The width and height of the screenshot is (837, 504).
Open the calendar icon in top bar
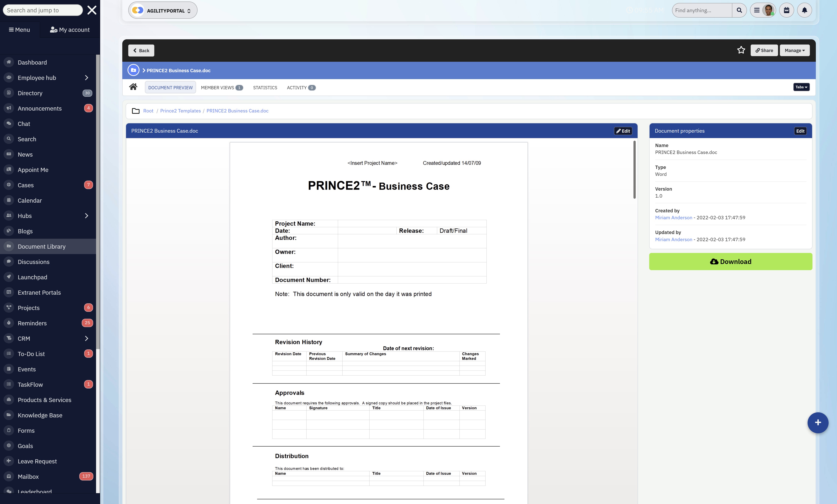tap(786, 10)
